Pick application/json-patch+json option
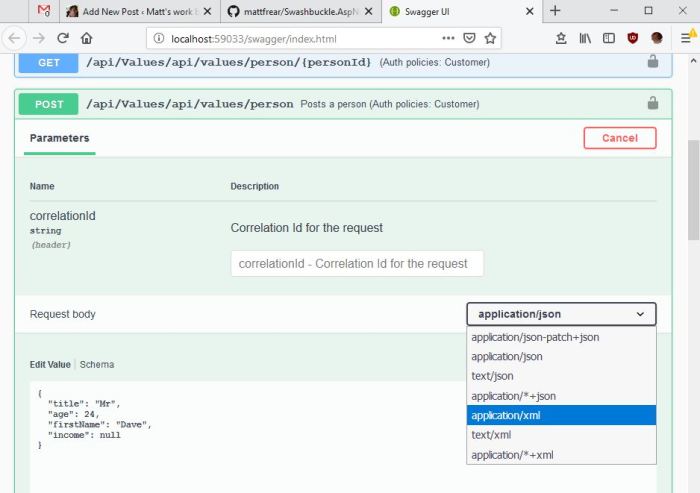Screen dimensions: 700x493 point(561,337)
